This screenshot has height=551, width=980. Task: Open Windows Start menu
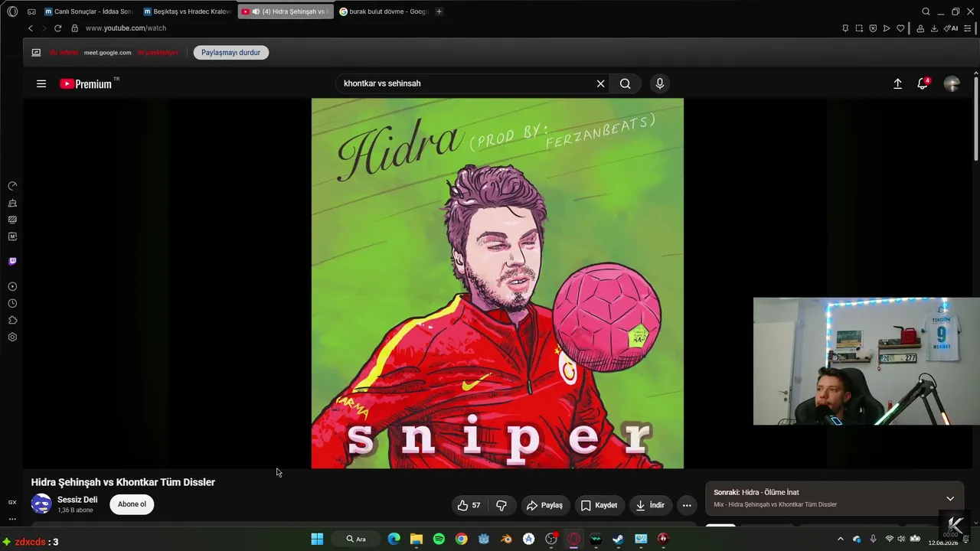tap(317, 539)
